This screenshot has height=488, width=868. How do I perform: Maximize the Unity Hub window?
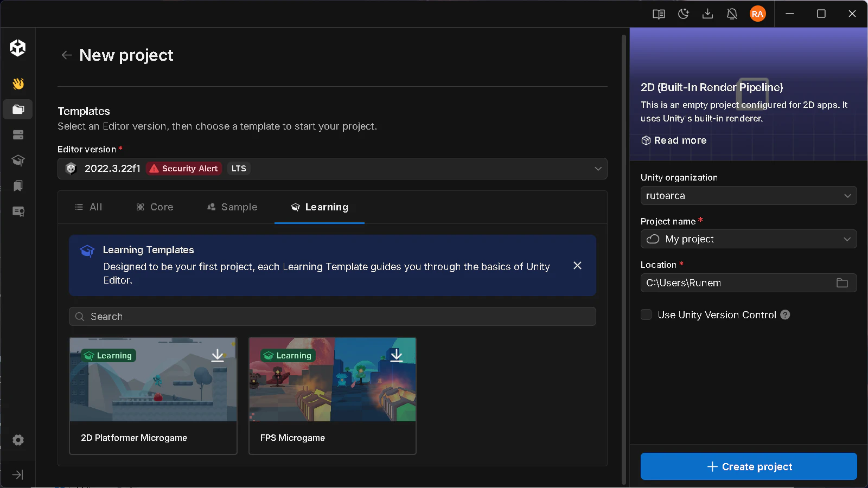click(821, 14)
